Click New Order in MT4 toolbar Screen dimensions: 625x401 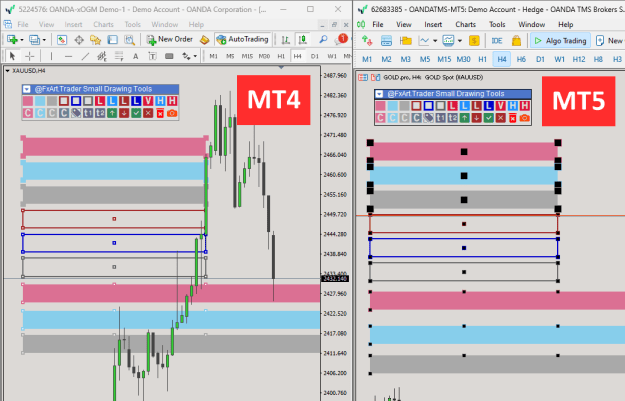(170, 39)
